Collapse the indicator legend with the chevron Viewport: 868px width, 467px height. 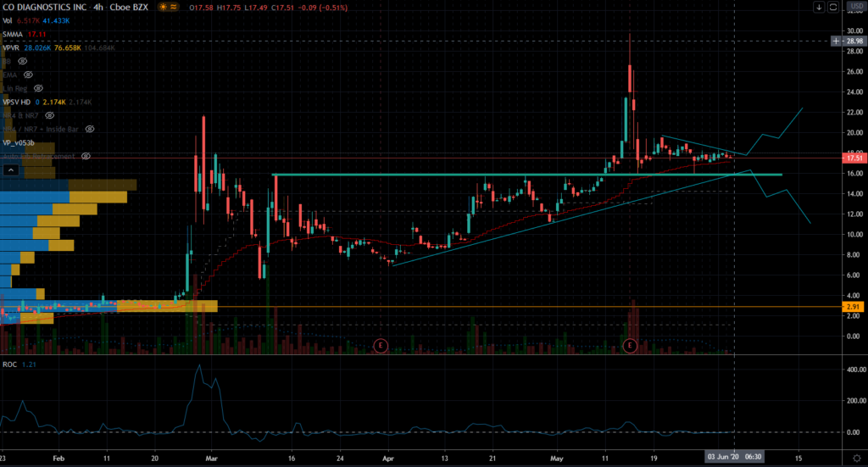coord(10,170)
